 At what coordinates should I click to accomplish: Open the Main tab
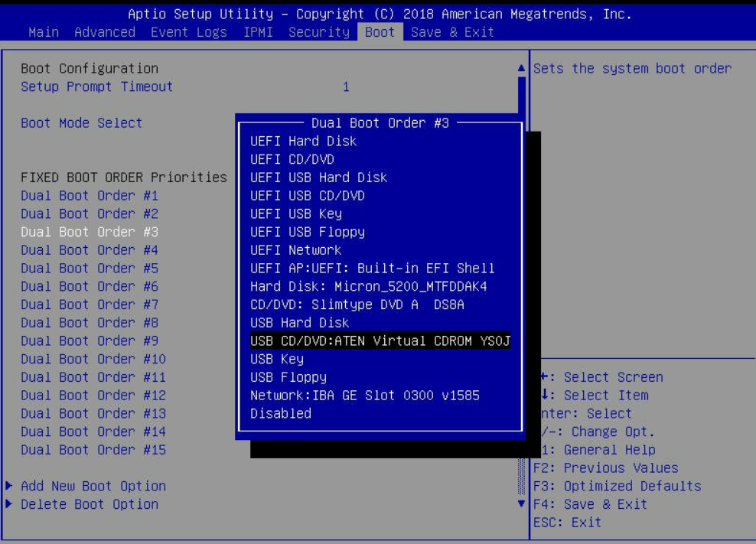pyautogui.click(x=43, y=32)
